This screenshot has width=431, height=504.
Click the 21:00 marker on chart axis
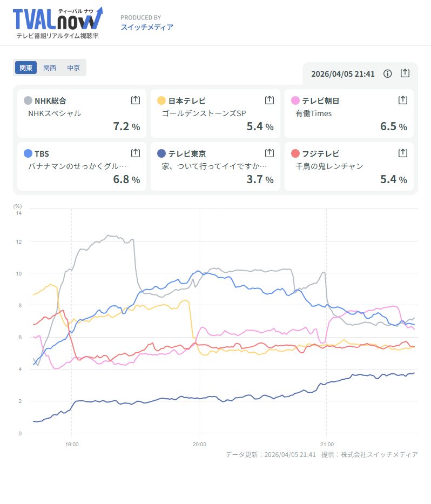(x=326, y=444)
